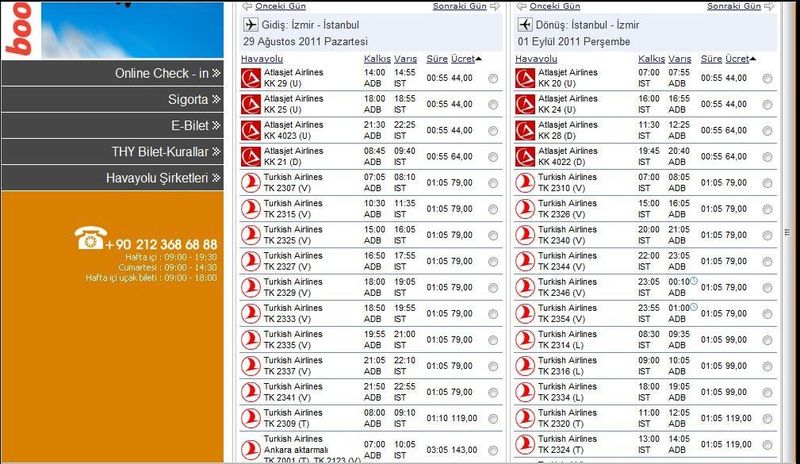Select outbound Atlasjet KK 29 flight radio

pos(493,79)
